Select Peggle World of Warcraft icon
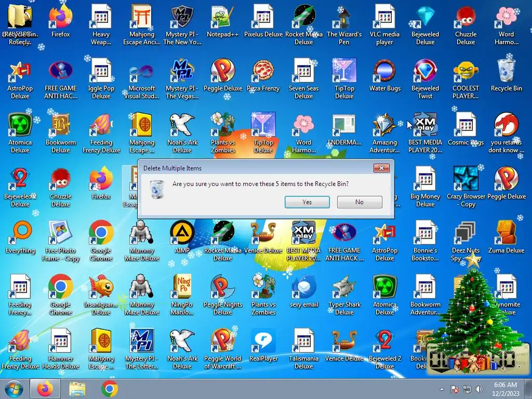The image size is (532, 399). (x=222, y=349)
